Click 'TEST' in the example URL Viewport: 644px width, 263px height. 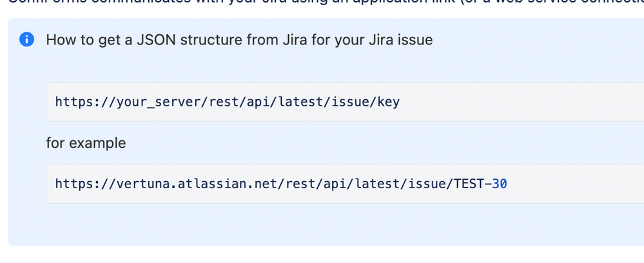tap(468, 184)
